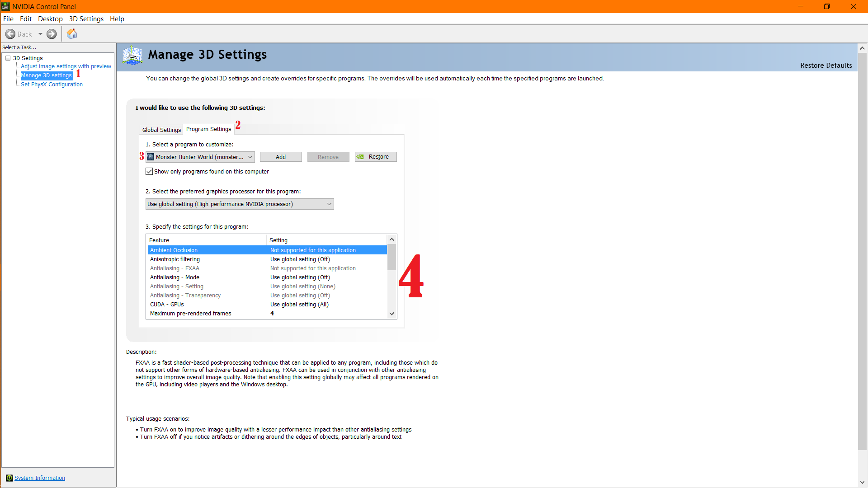
Task: Open the Back history dropdown arrow
Action: point(40,34)
